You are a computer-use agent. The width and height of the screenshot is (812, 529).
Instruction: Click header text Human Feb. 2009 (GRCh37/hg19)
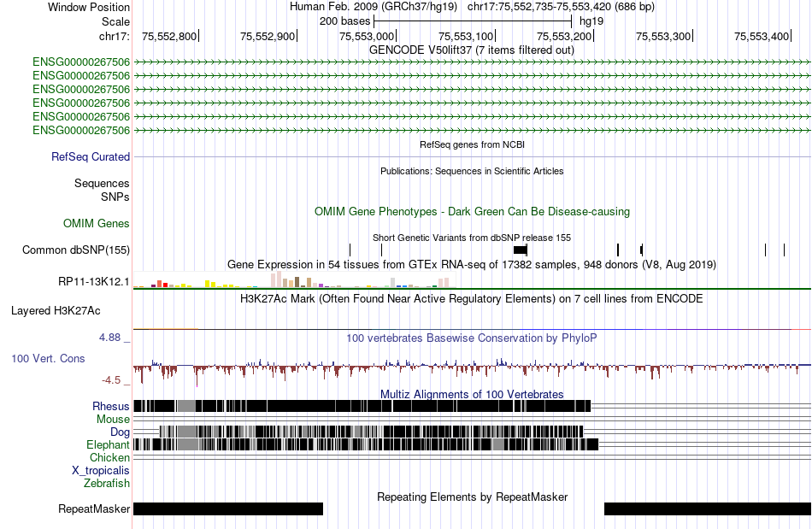click(x=374, y=7)
